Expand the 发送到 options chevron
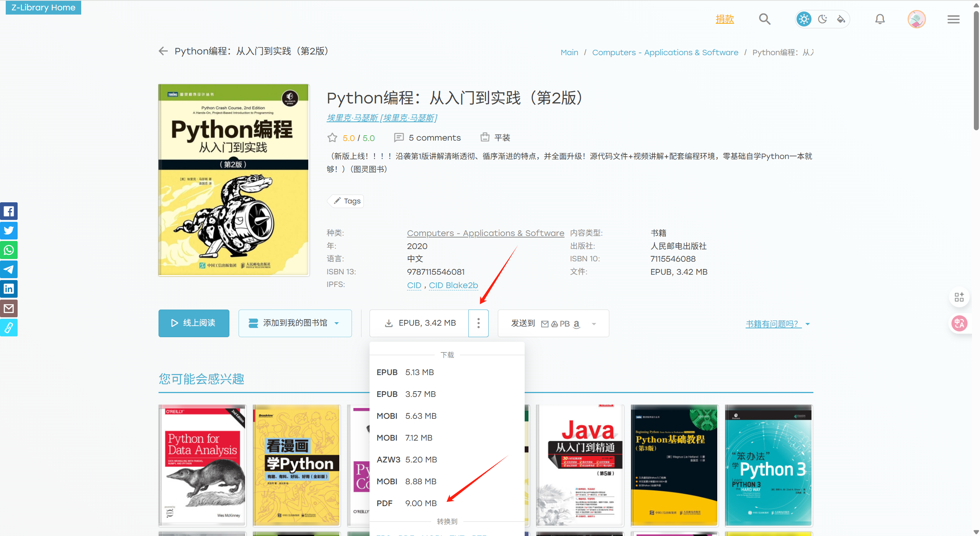 [594, 324]
